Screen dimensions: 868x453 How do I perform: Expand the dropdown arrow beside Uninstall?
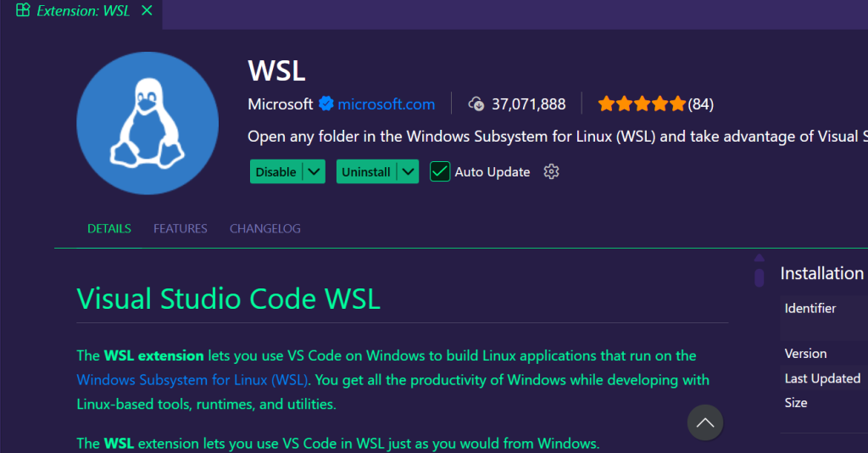coord(409,172)
